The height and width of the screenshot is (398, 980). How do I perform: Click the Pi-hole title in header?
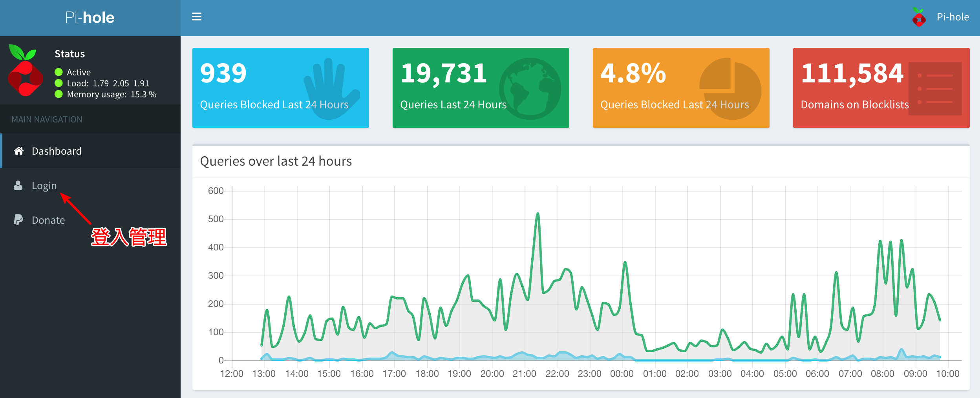tap(90, 18)
